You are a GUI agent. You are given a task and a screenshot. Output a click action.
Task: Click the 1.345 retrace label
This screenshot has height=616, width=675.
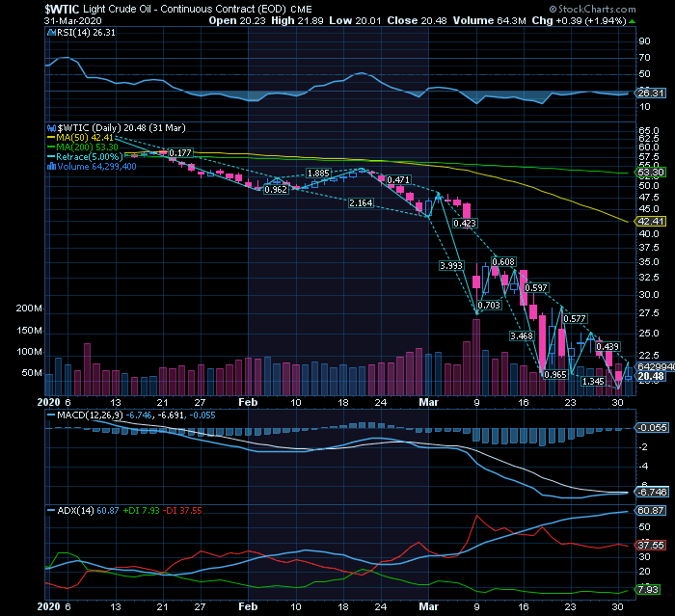(593, 382)
